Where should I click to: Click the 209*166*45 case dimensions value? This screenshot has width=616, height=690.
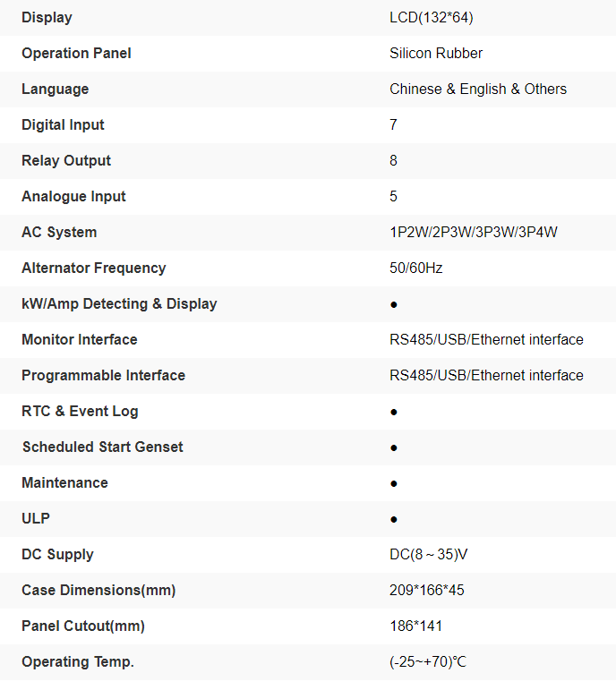(x=427, y=590)
